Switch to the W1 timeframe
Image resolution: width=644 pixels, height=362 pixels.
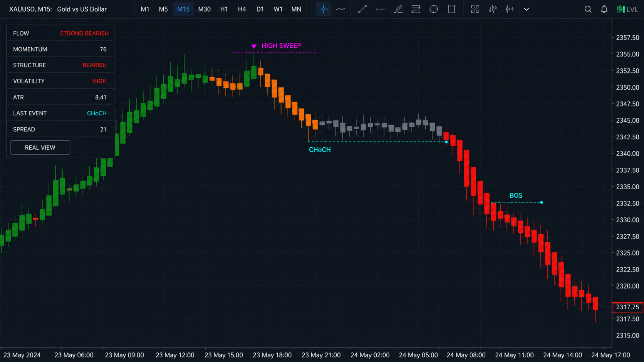point(278,9)
